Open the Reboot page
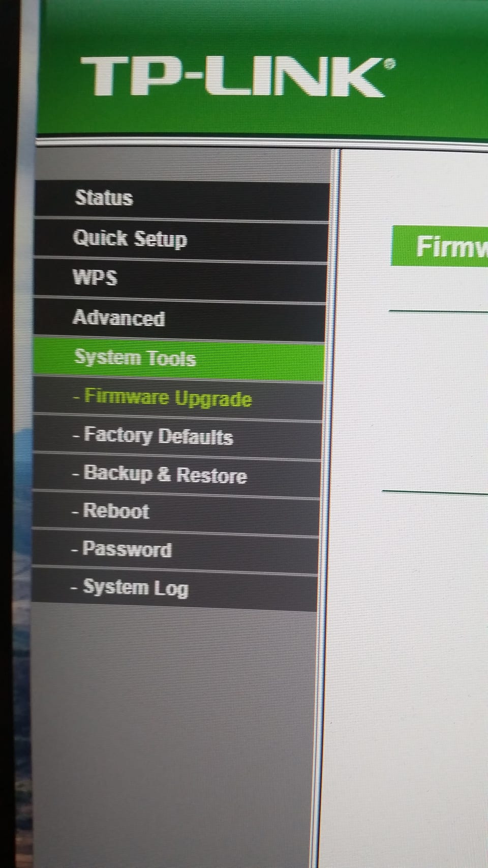The image size is (488, 868). click(176, 513)
